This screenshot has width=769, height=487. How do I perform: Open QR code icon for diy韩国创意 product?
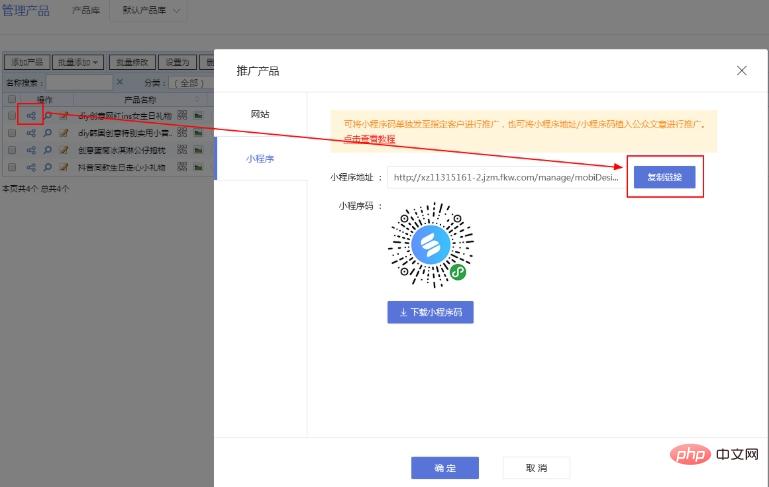coord(182,132)
